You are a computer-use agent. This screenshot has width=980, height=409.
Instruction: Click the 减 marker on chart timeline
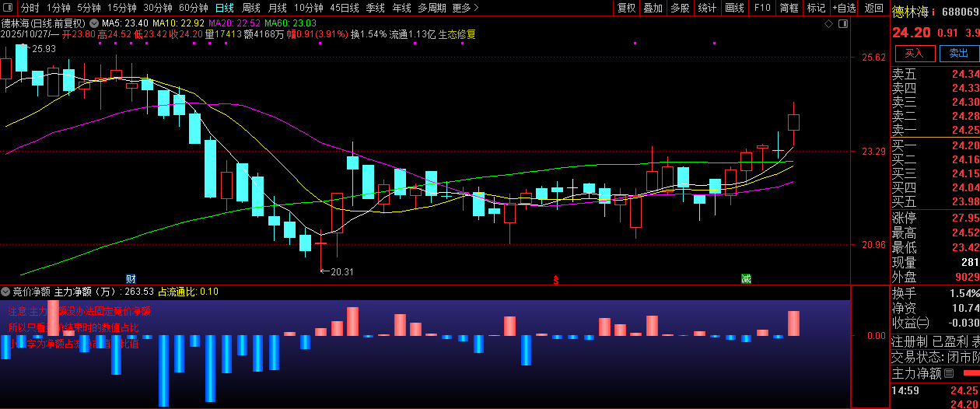pos(746,278)
